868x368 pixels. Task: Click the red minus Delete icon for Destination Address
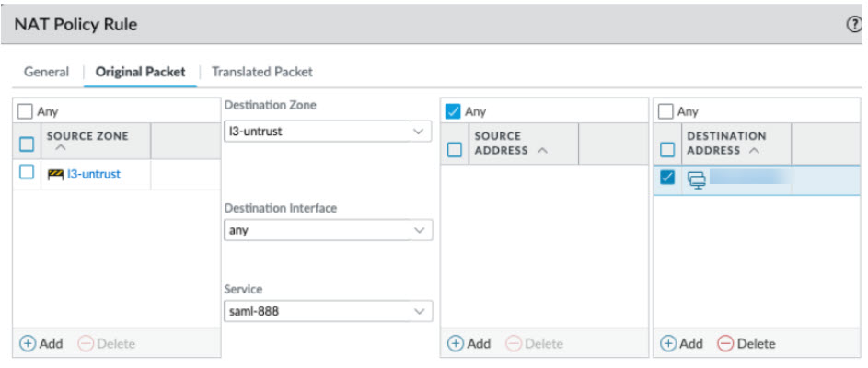725,343
